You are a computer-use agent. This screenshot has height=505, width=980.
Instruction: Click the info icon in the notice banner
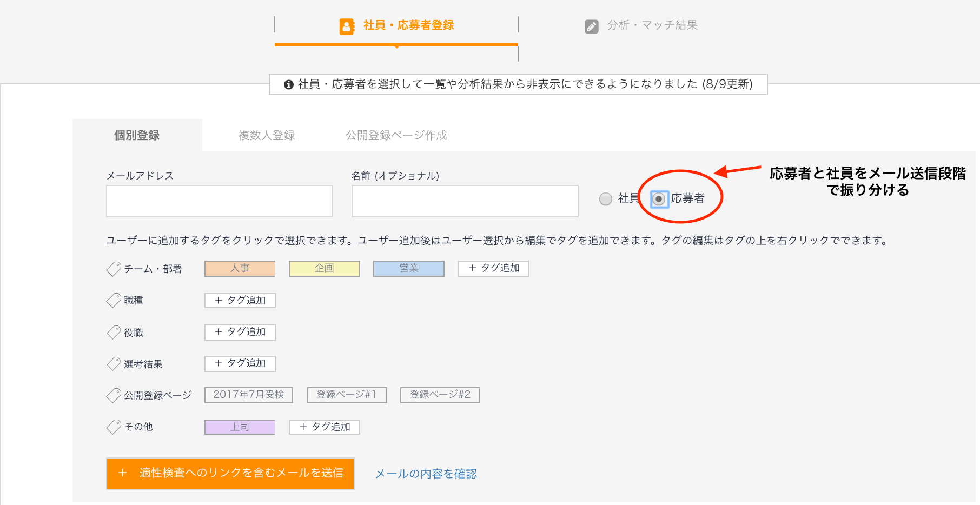[x=289, y=84]
